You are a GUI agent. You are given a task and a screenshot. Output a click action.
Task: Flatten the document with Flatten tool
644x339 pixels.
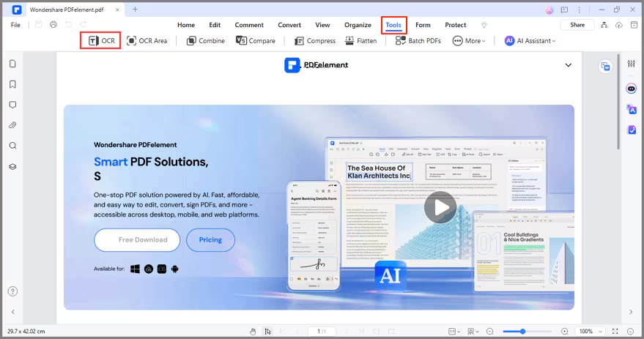point(360,40)
